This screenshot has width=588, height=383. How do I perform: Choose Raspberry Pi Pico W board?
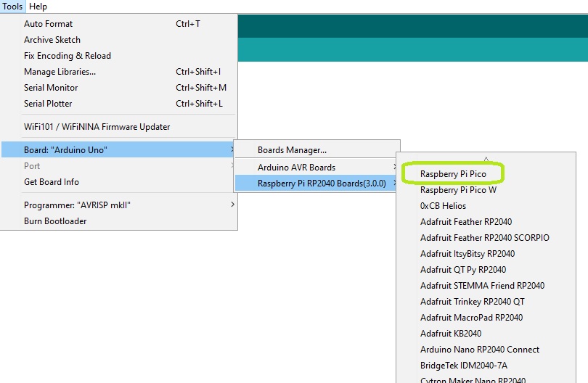pyautogui.click(x=458, y=190)
